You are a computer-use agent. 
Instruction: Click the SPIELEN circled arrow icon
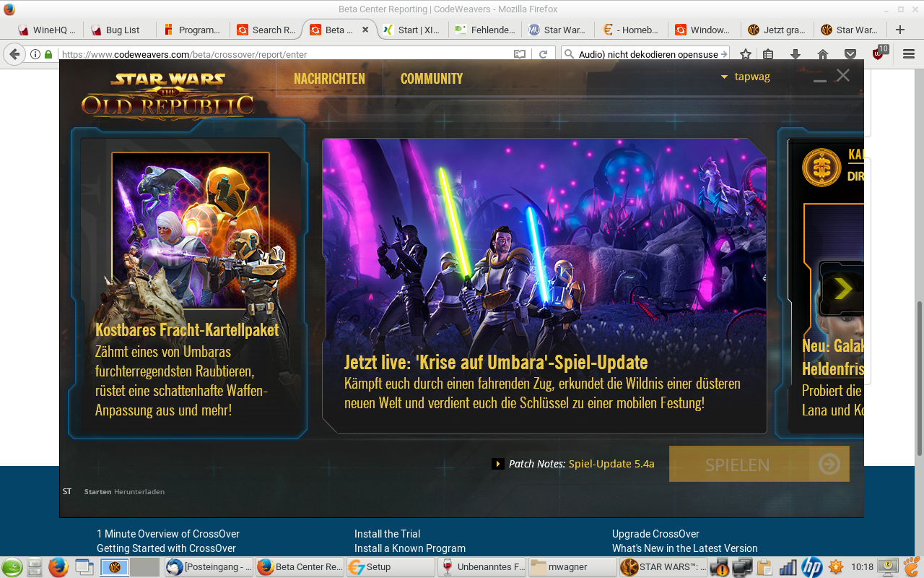click(x=829, y=464)
